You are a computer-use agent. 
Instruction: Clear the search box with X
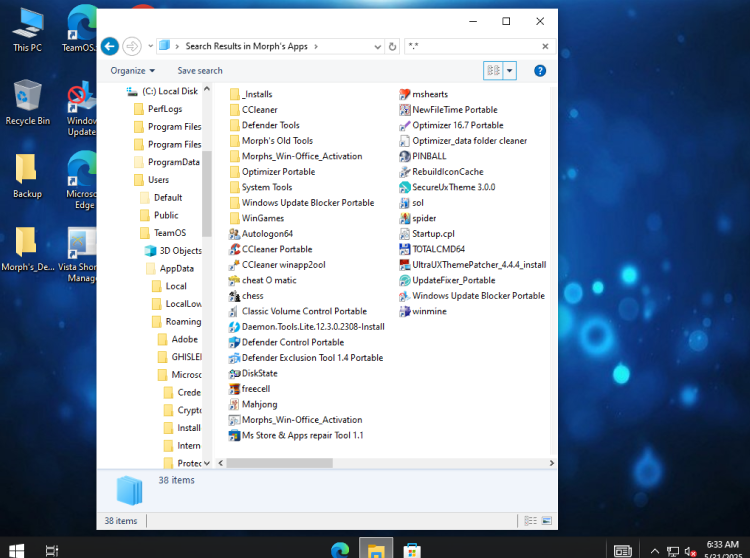pos(545,46)
